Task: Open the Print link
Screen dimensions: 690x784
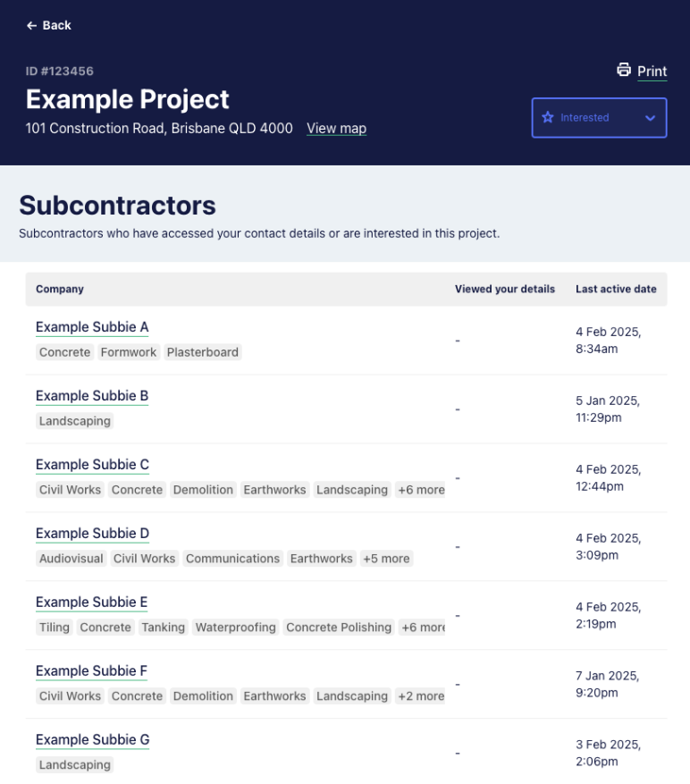Action: tap(652, 71)
